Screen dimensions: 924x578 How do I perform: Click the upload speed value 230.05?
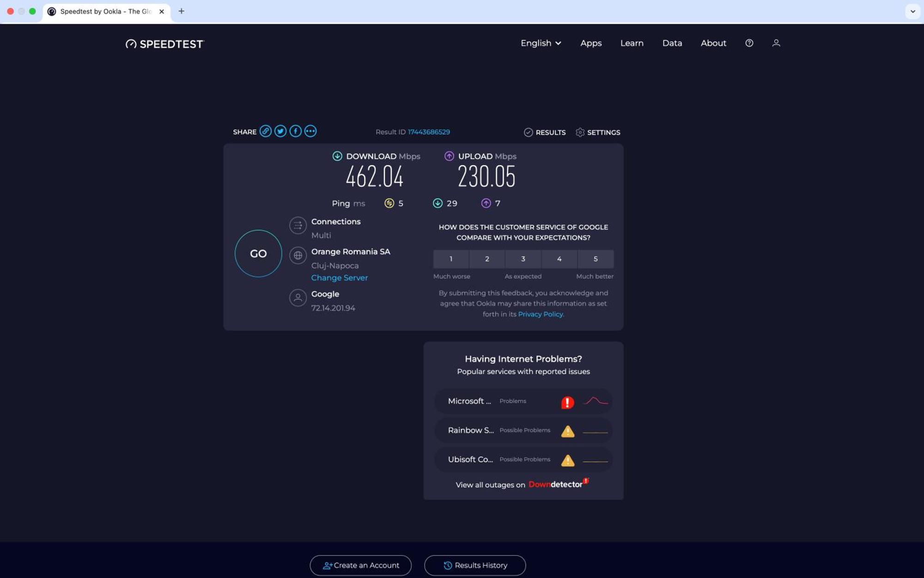(x=486, y=176)
